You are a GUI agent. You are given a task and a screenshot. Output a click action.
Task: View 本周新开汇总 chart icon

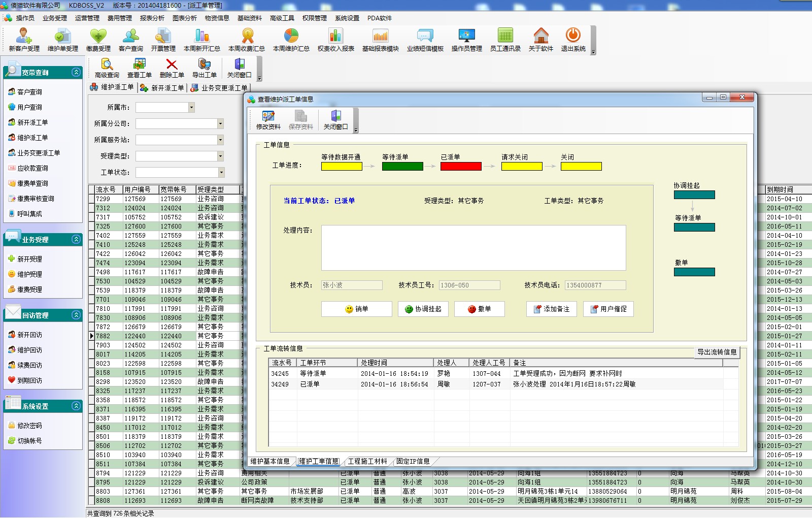pos(201,40)
